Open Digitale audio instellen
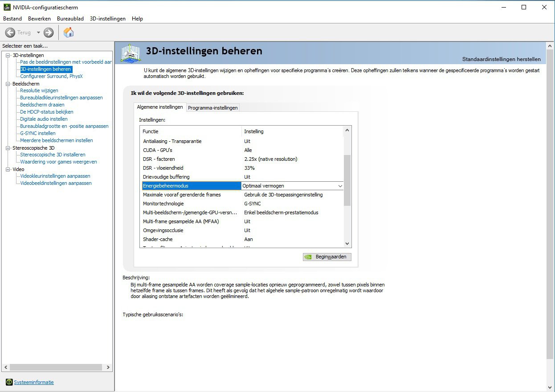 [44, 119]
